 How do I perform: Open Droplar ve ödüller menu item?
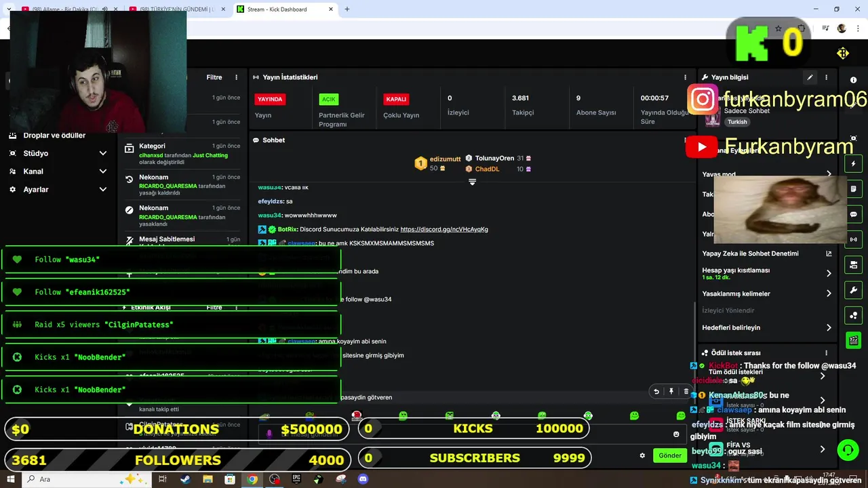(54, 136)
